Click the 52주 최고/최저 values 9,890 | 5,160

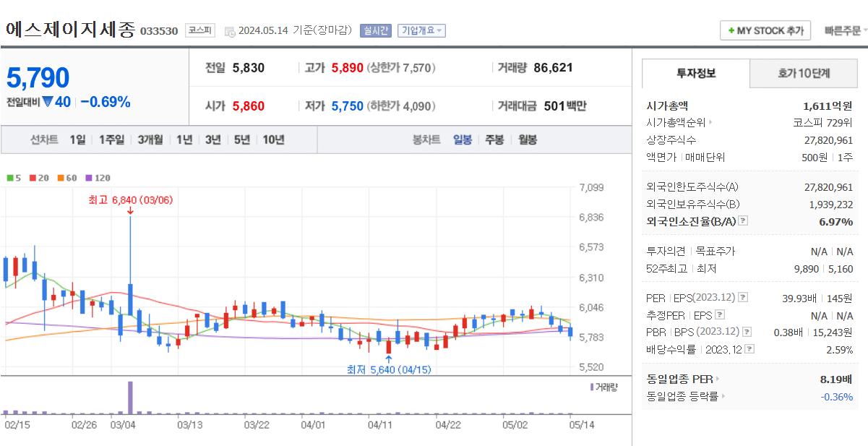click(824, 269)
